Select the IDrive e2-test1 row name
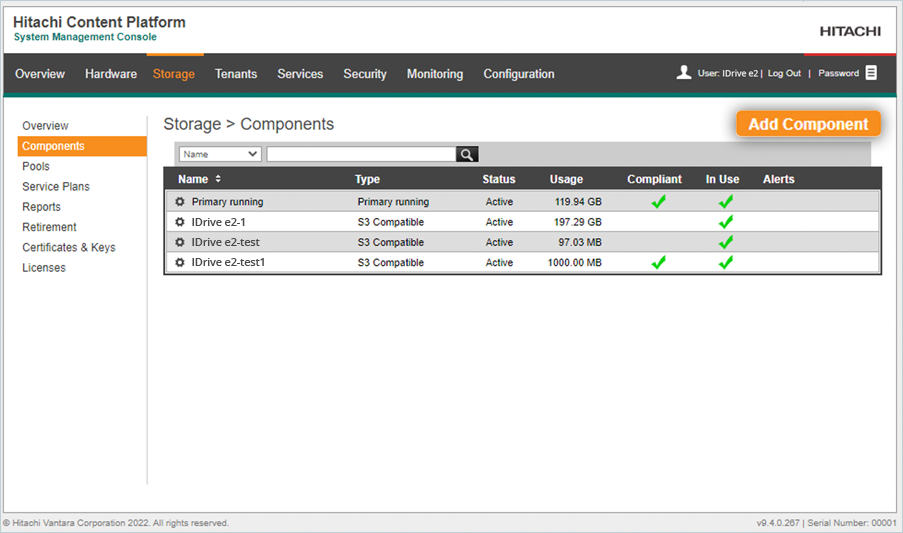The height and width of the screenshot is (533, 903). coord(228,262)
